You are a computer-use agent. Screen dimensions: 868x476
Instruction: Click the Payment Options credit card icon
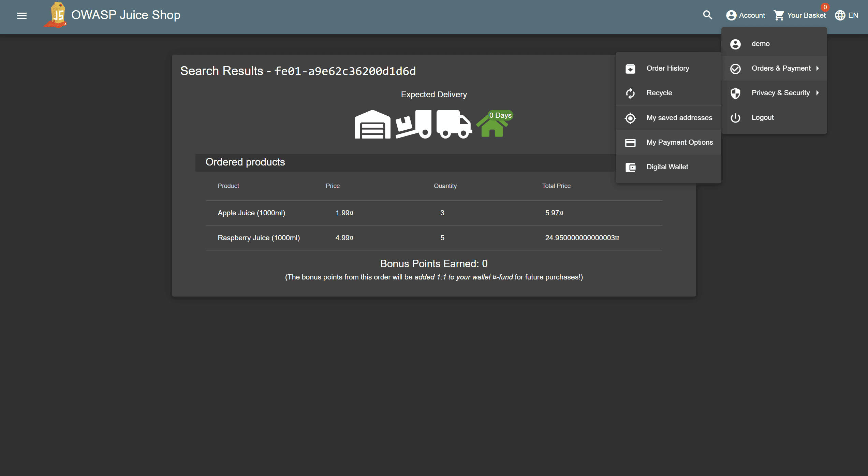[630, 143]
